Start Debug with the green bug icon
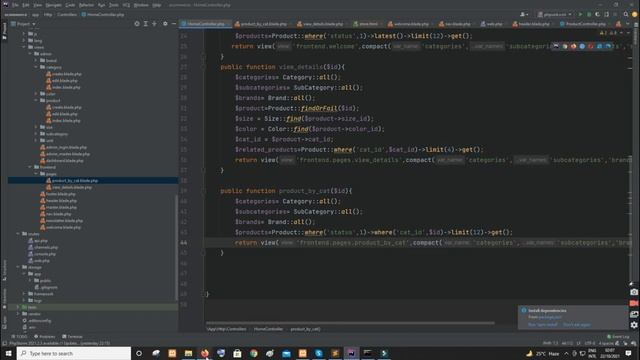 coord(589,14)
